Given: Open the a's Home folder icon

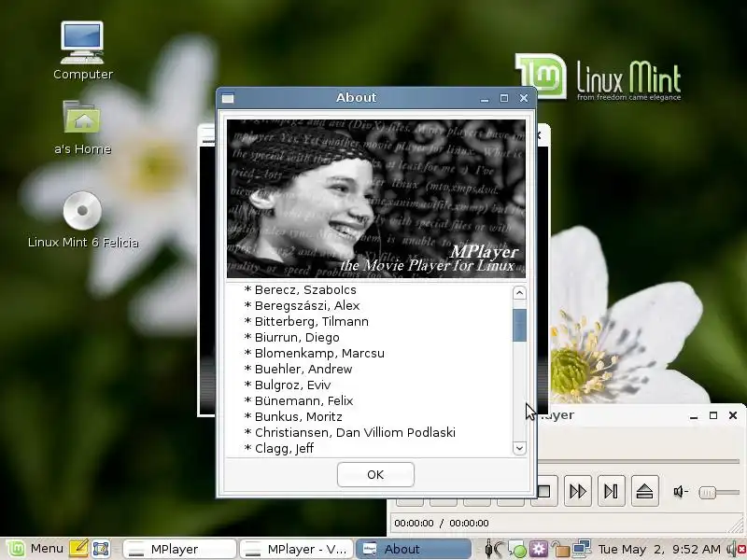Looking at the screenshot, I should 82,128.
